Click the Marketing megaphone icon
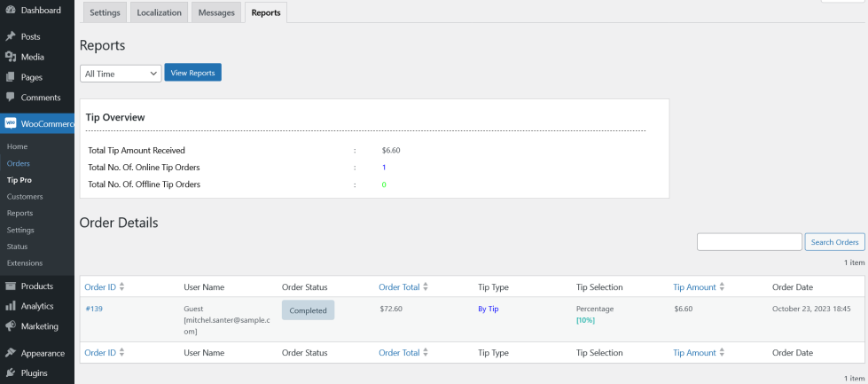This screenshot has height=384, width=868. click(11, 326)
